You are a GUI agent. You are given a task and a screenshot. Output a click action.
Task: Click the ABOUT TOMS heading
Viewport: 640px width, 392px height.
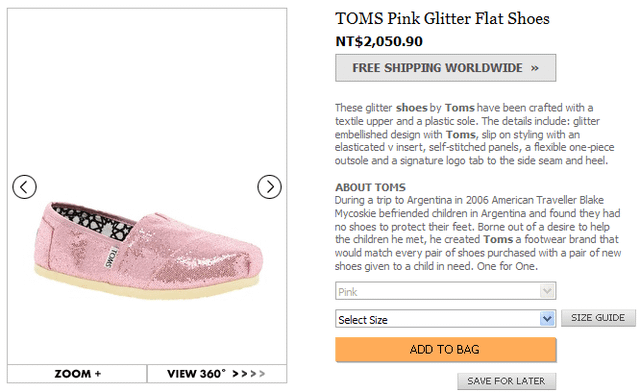(370, 187)
